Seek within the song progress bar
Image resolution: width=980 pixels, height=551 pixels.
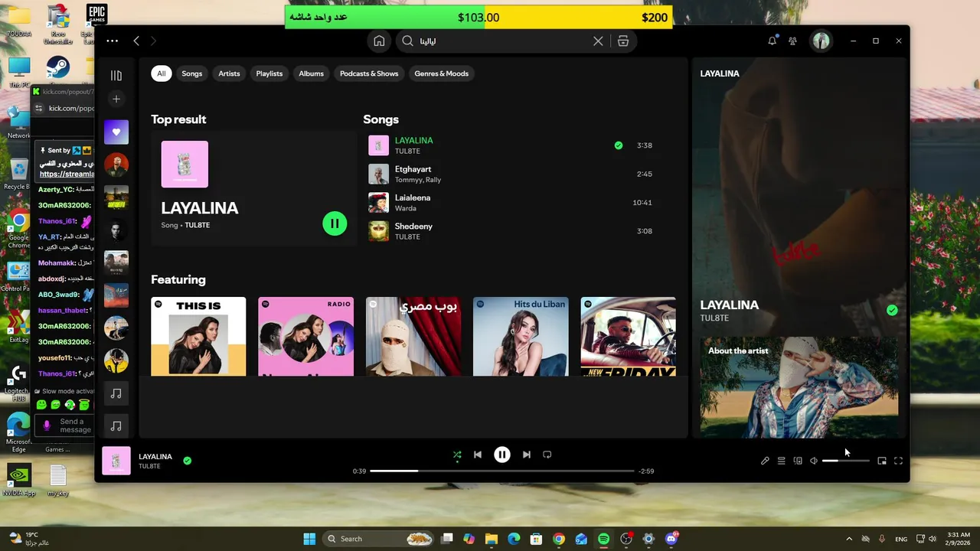[x=502, y=471]
